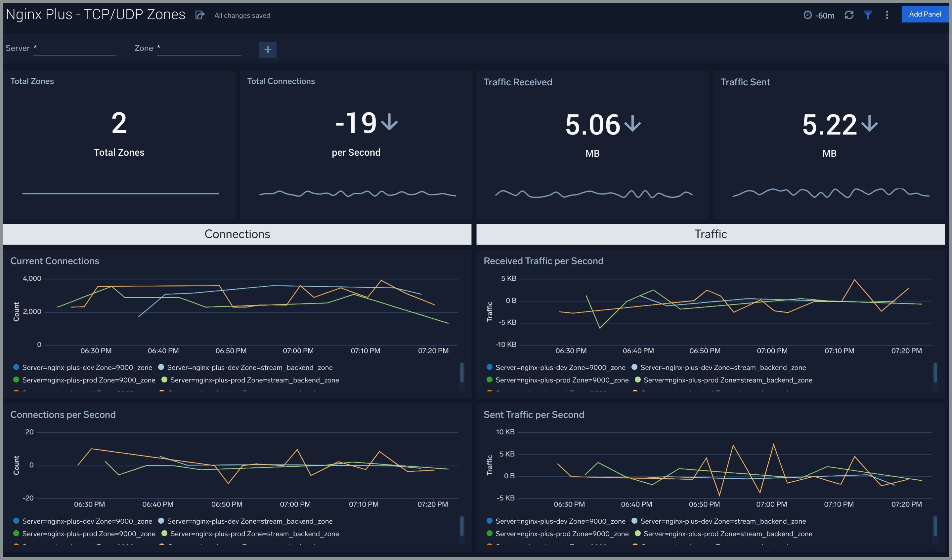Click the dark blue nginx-plus-dev 9000_zone swatch in Sent Traffic

489,521
